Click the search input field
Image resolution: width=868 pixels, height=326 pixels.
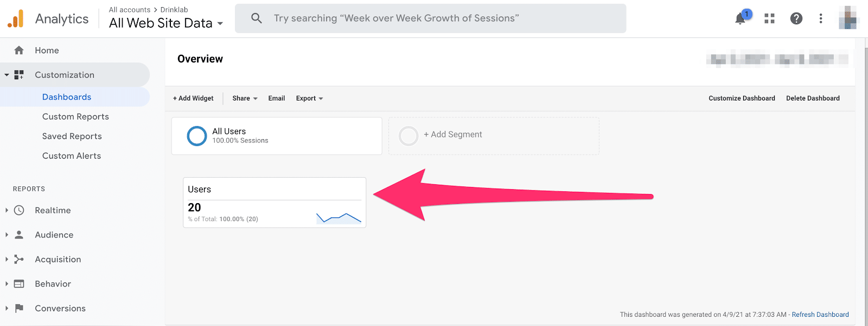430,18
